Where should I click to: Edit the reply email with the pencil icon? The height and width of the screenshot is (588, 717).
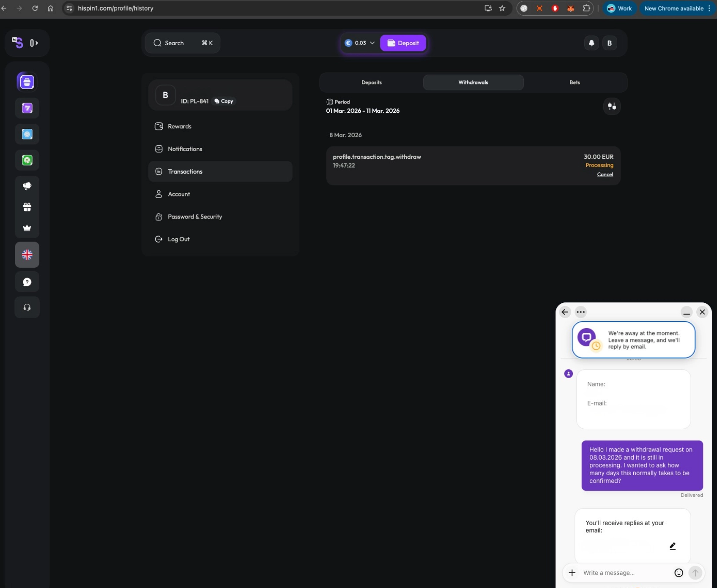[x=673, y=546]
